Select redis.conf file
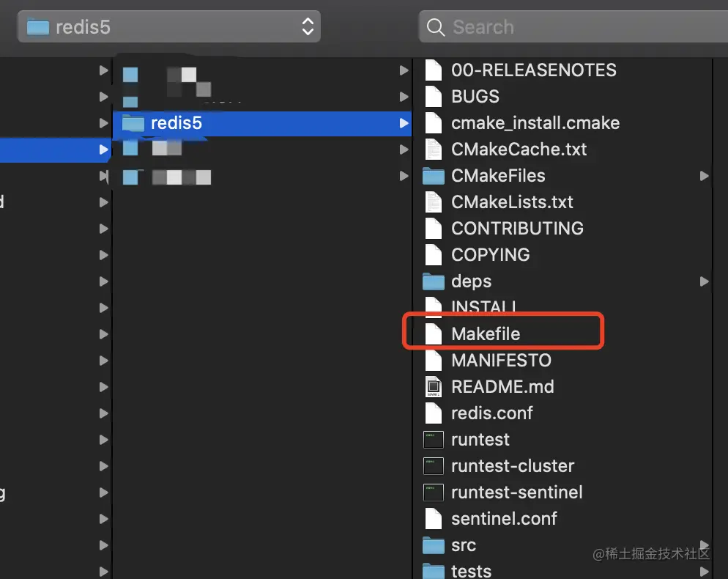 [x=492, y=413]
